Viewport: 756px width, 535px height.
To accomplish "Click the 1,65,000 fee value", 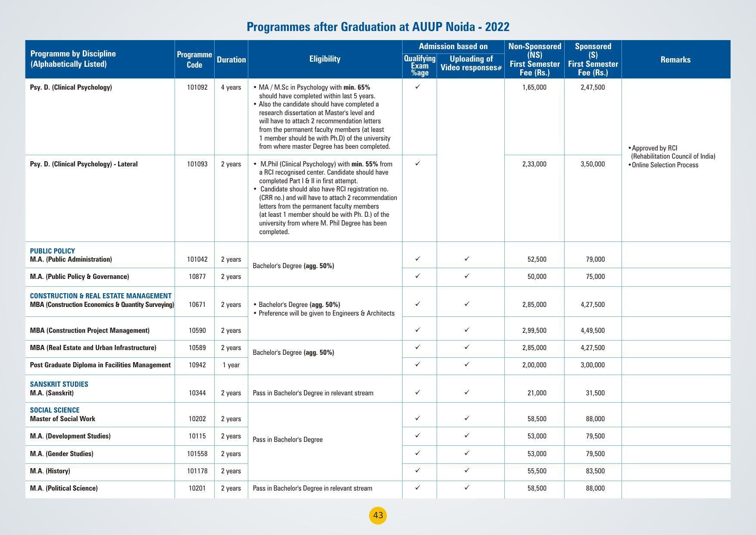I will pyautogui.click(x=534, y=87).
